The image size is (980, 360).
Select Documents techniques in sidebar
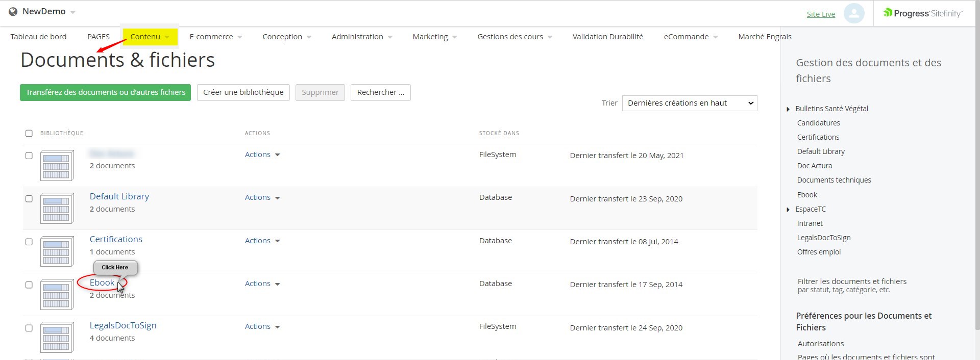pos(834,180)
